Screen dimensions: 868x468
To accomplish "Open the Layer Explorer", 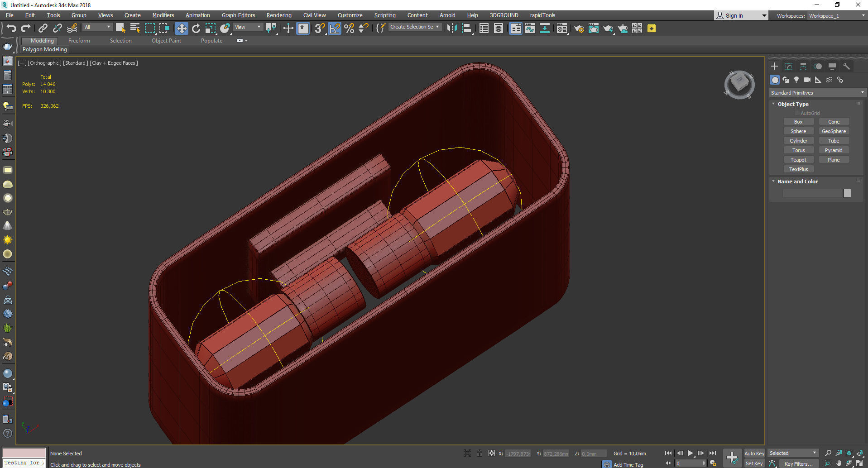I will (499, 29).
